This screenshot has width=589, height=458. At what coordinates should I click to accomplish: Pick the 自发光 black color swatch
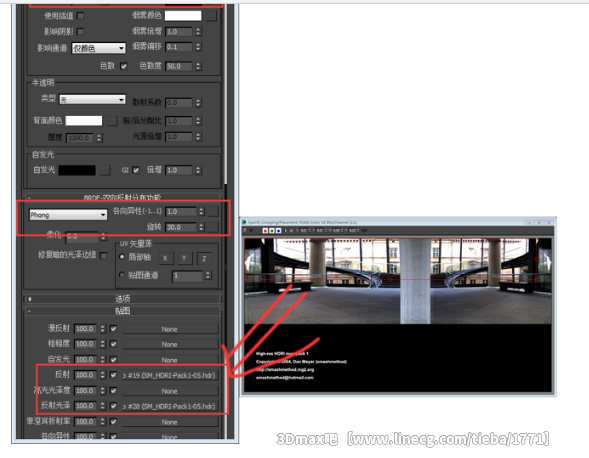click(77, 170)
